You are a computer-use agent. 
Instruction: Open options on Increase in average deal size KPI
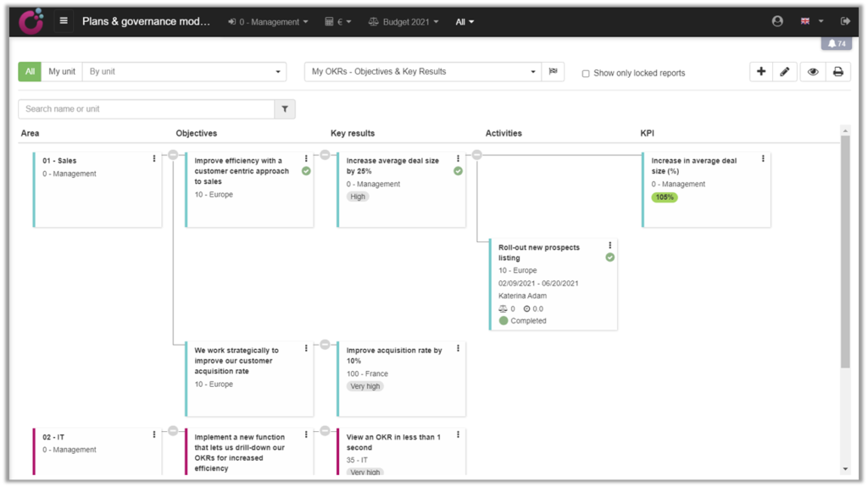point(763,159)
